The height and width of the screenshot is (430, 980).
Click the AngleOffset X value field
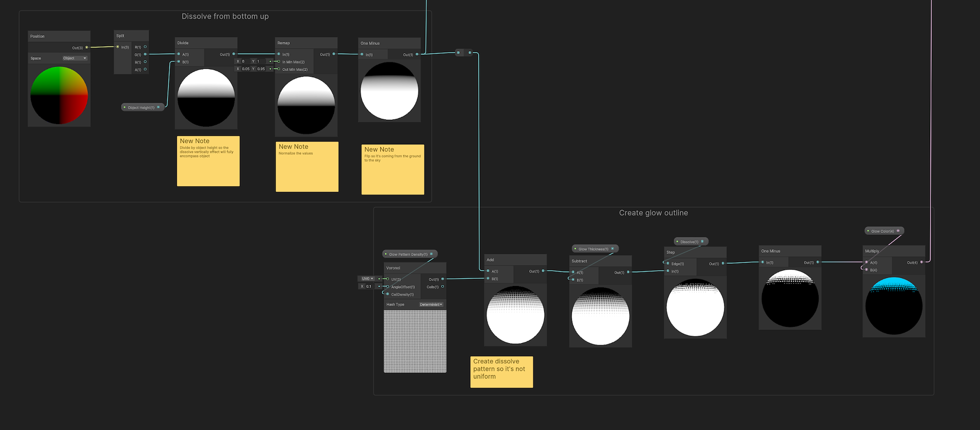370,286
